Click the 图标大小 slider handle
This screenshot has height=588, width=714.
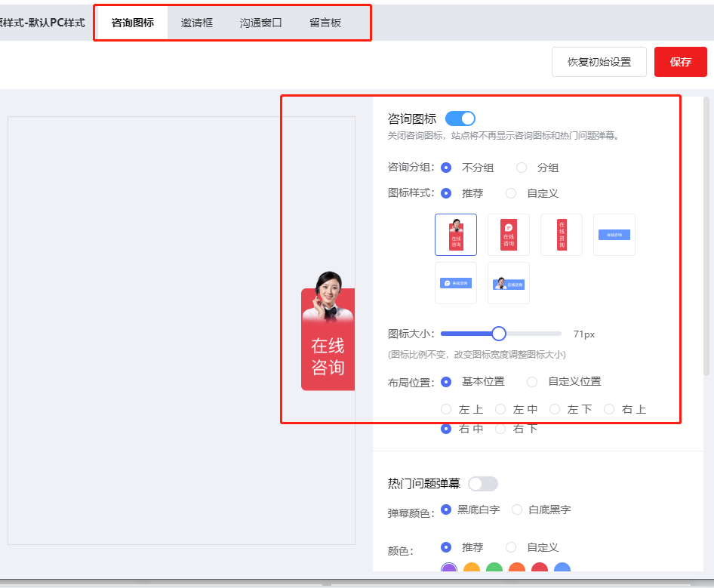click(x=498, y=334)
